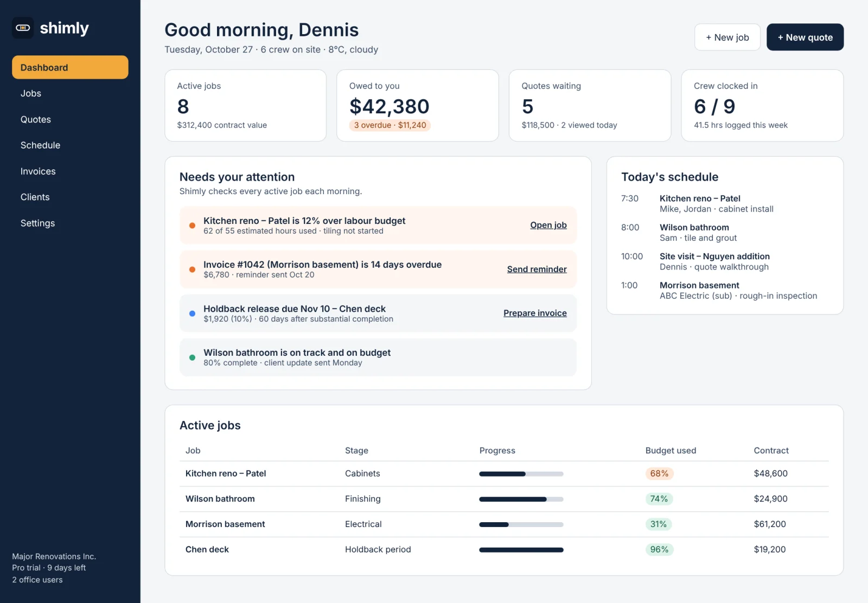
Task: Open 1:00 Morrison basement schedule entry
Action: coord(725,291)
